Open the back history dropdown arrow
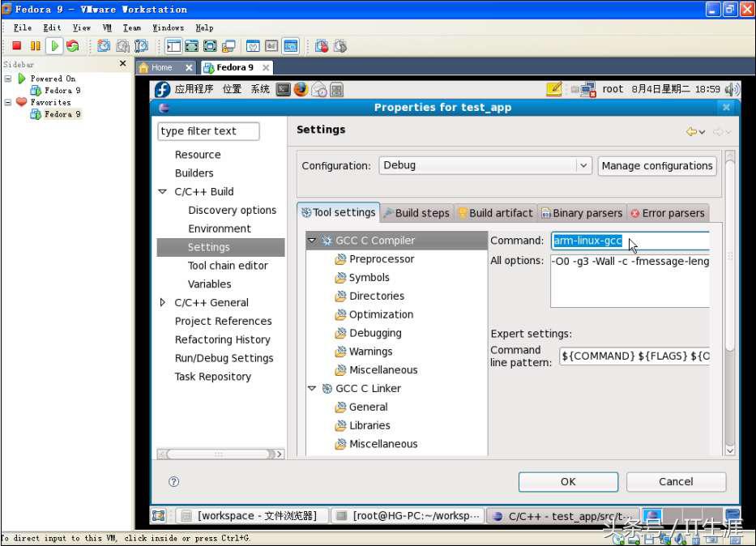The height and width of the screenshot is (546, 756). pyautogui.click(x=702, y=132)
